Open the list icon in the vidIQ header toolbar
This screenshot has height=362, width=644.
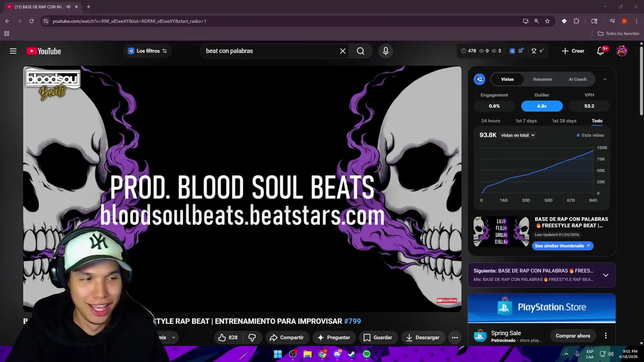[x=521, y=51]
